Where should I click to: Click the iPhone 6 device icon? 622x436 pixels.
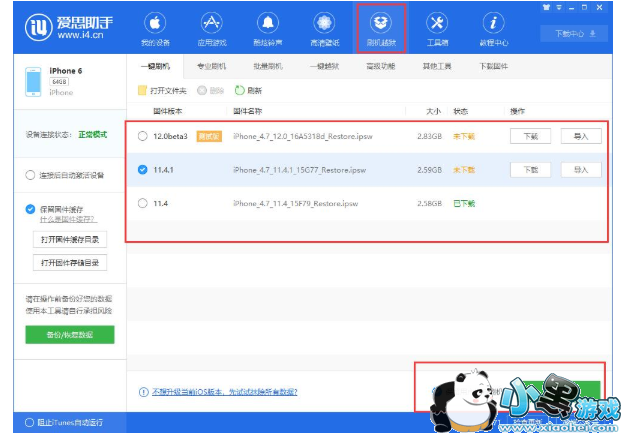pos(33,82)
